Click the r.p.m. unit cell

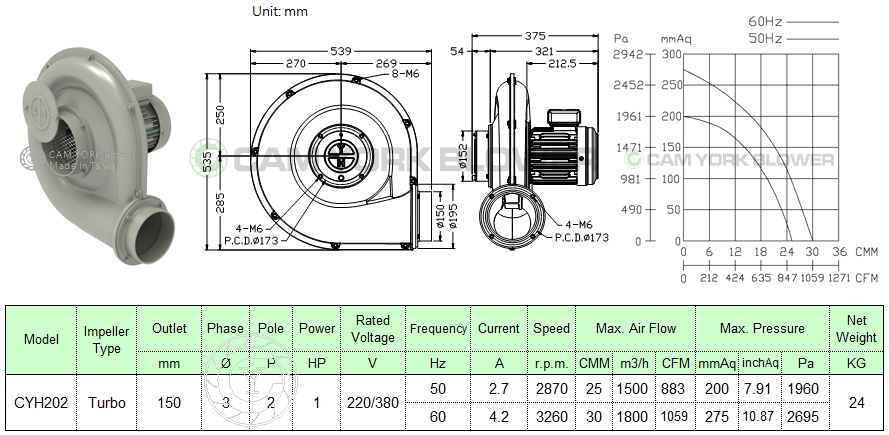coord(552,363)
